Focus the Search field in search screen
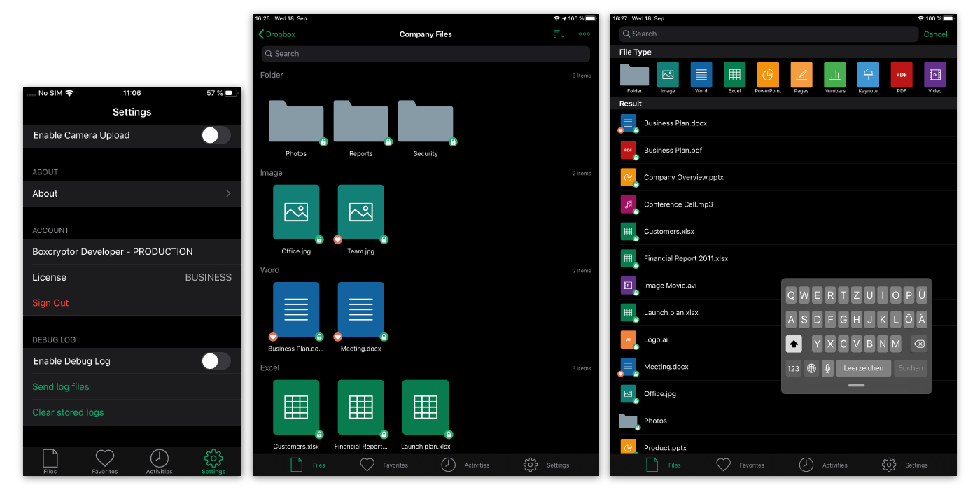Viewport: 980px width, 490px height. 769,34
